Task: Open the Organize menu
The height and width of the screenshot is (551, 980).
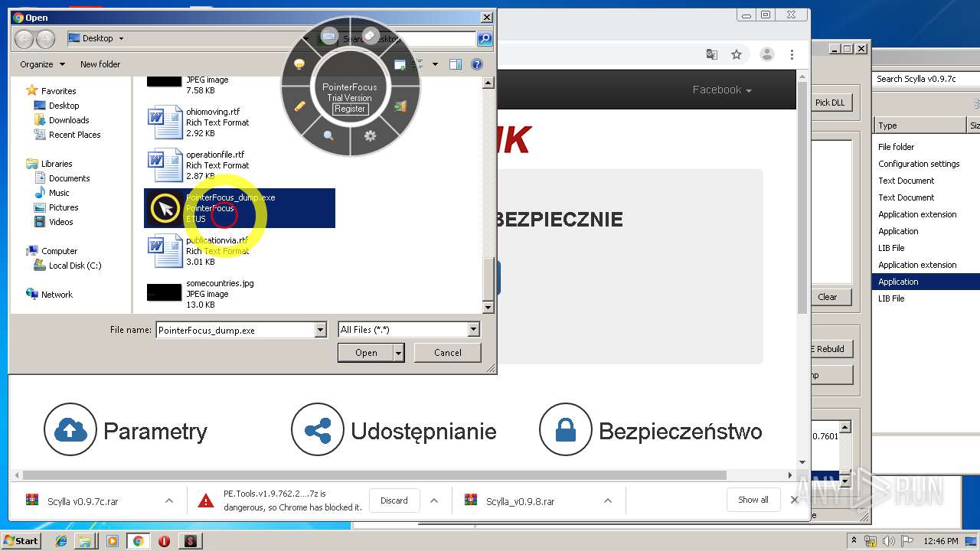Action: pos(42,64)
